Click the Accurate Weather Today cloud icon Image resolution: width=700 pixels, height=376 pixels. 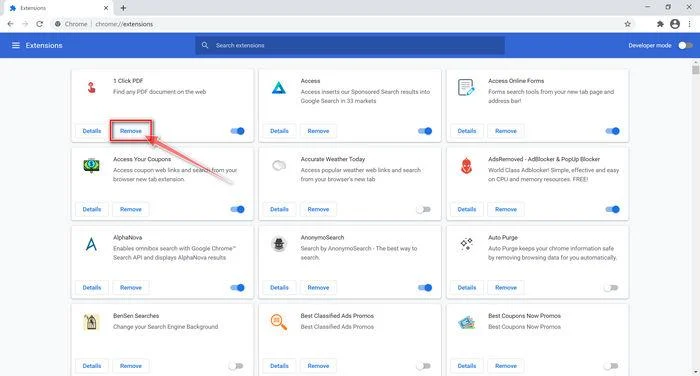(279, 166)
